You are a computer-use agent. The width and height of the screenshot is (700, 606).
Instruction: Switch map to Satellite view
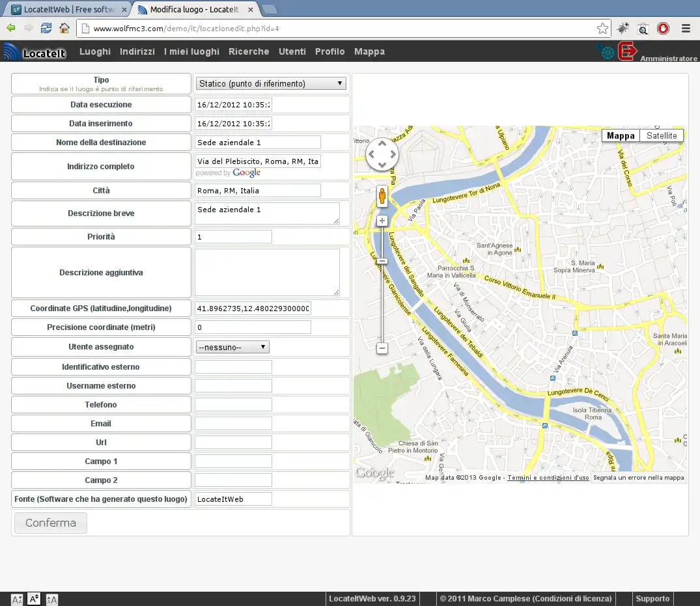[x=662, y=135]
